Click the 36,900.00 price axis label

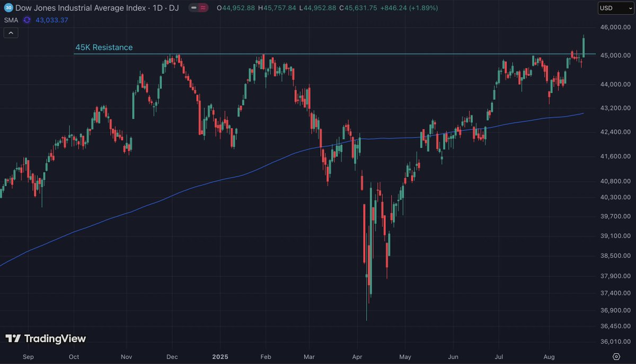(615, 310)
